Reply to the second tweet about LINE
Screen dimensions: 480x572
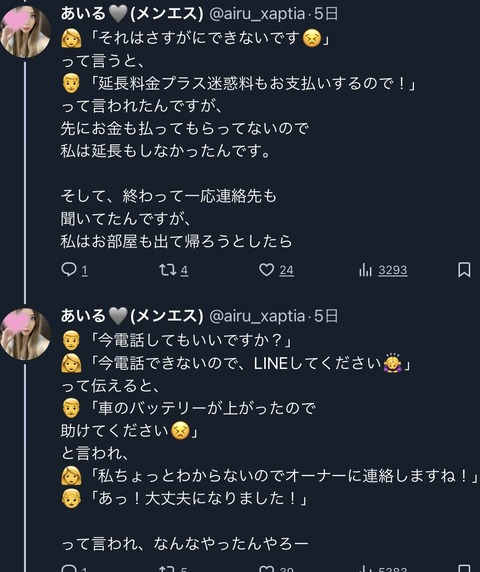(74, 568)
